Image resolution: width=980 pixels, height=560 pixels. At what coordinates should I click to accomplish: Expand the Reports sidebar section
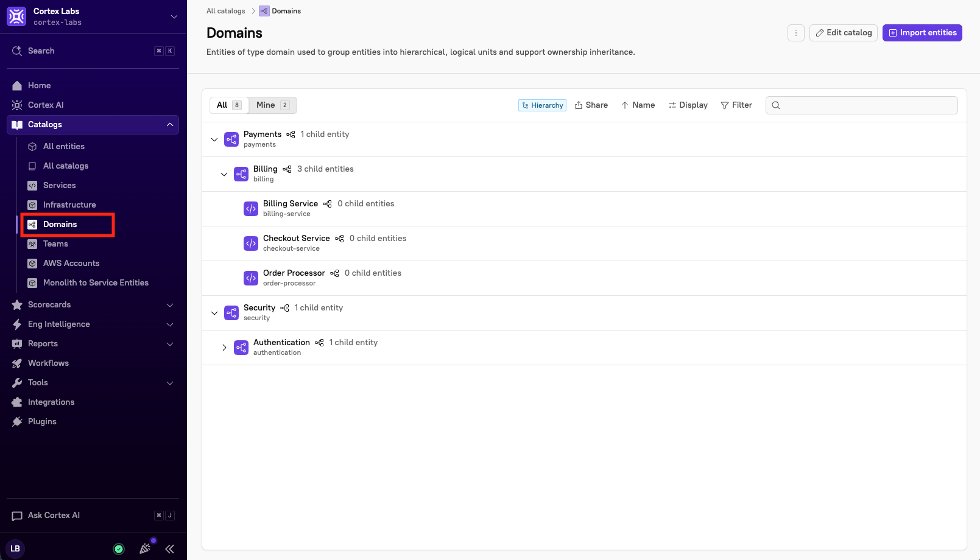tap(170, 344)
